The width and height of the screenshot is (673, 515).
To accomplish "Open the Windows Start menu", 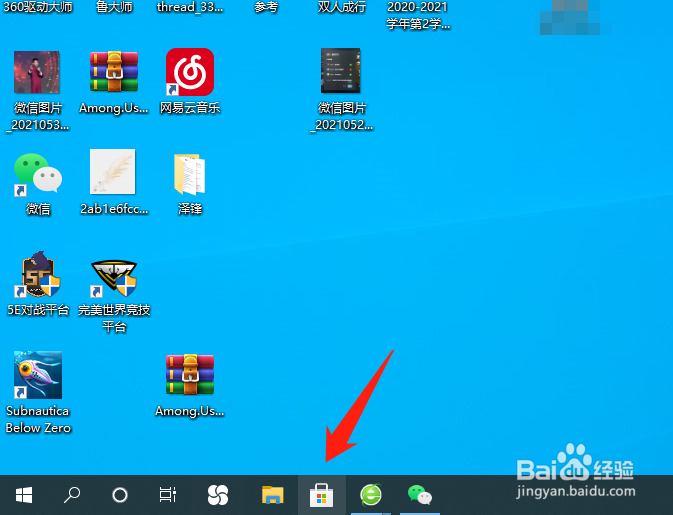I will coord(24,495).
